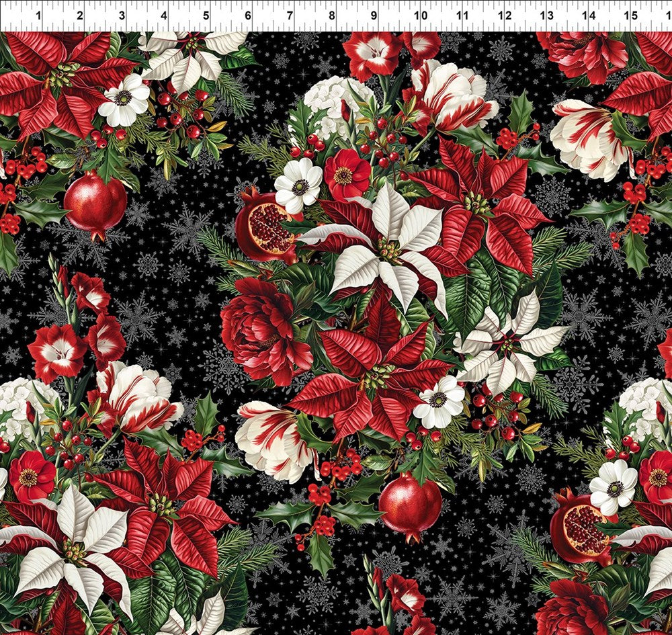Click the number 12 on the ruler
Screen dimensions: 672x635
[503, 11]
